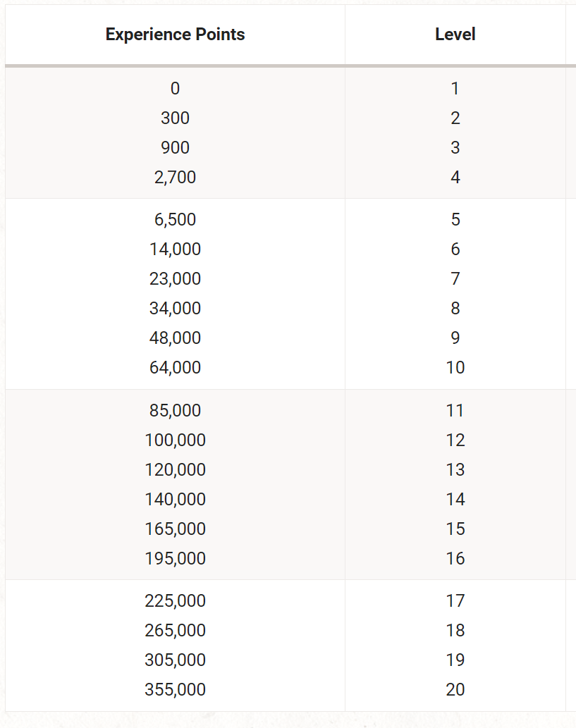Image resolution: width=576 pixels, height=728 pixels.
Task: Click the 225,000 experience points entry
Action: click(175, 600)
